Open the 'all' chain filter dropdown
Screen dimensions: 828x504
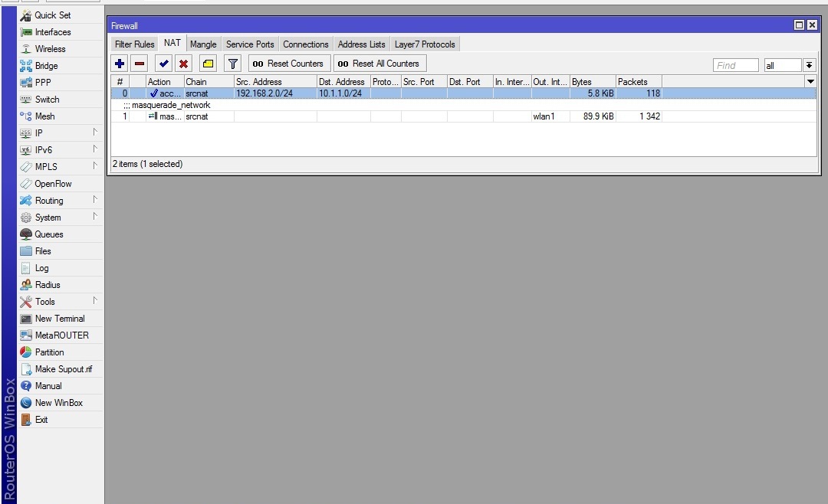tap(809, 65)
